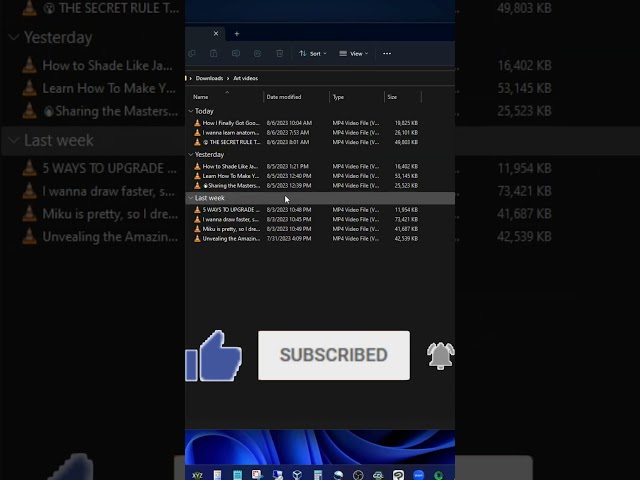Open the VirtualBox cube icon in taskbar
The height and width of the screenshot is (480, 640).
[297, 475]
